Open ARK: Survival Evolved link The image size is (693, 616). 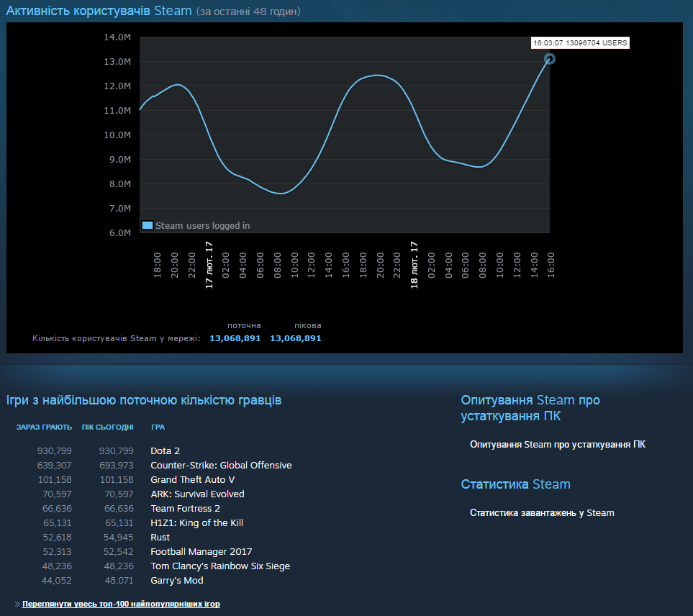[x=197, y=494]
